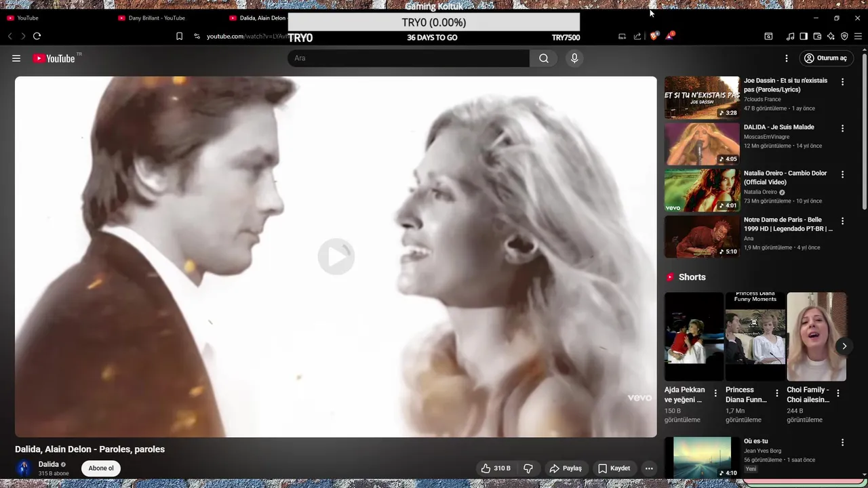868x488 pixels.
Task: Open the Brave Wallet icon
Action: pos(817,37)
